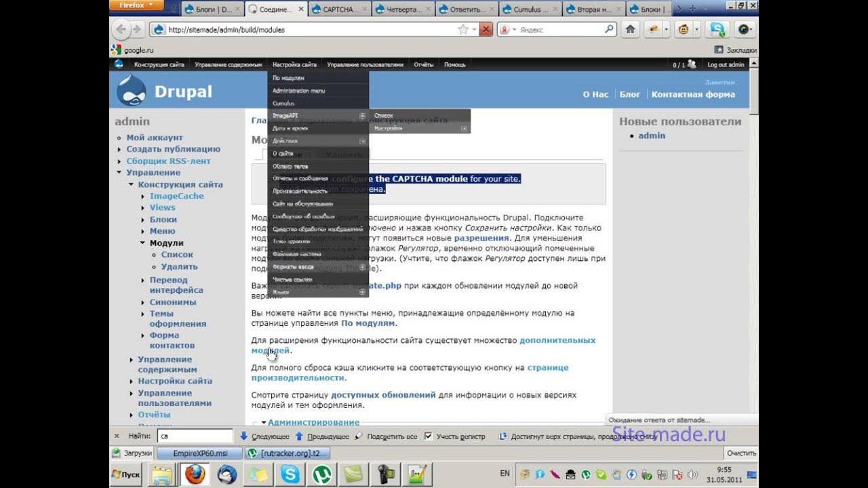Click the find bar search text field

coord(195,436)
